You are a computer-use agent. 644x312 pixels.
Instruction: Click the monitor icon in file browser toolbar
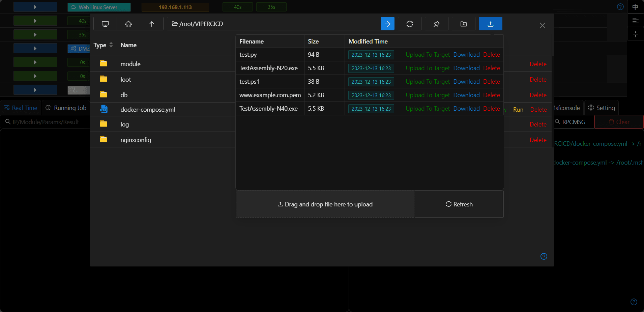point(105,24)
